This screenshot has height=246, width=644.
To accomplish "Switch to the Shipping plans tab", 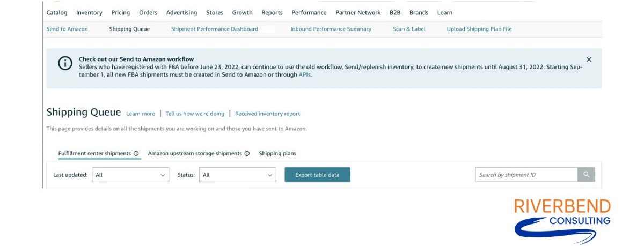I will coord(277,153).
